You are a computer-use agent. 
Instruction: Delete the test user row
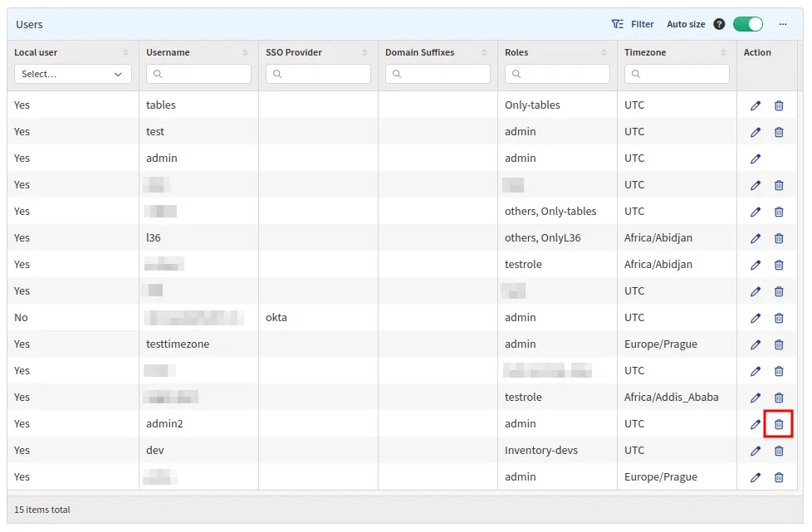[x=779, y=132]
